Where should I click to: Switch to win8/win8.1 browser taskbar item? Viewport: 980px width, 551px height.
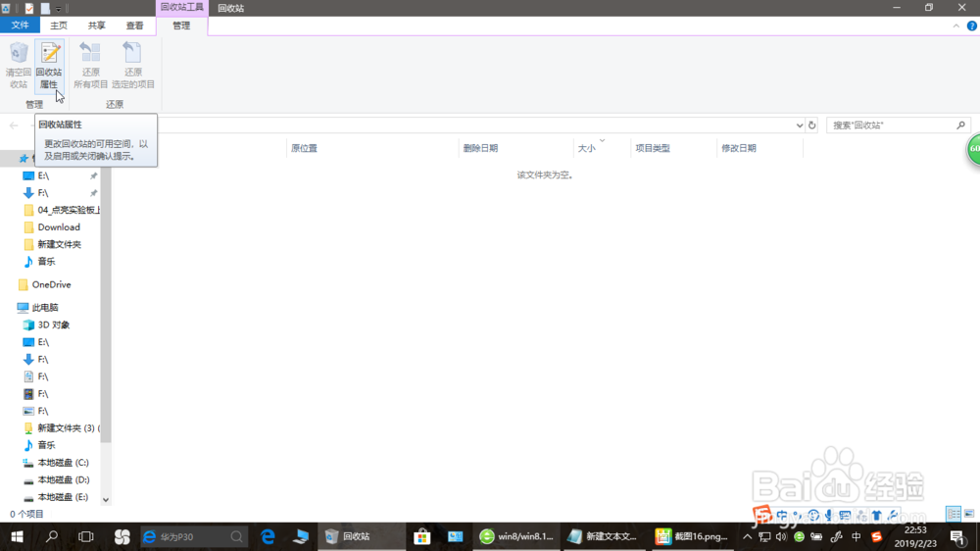[x=516, y=536]
